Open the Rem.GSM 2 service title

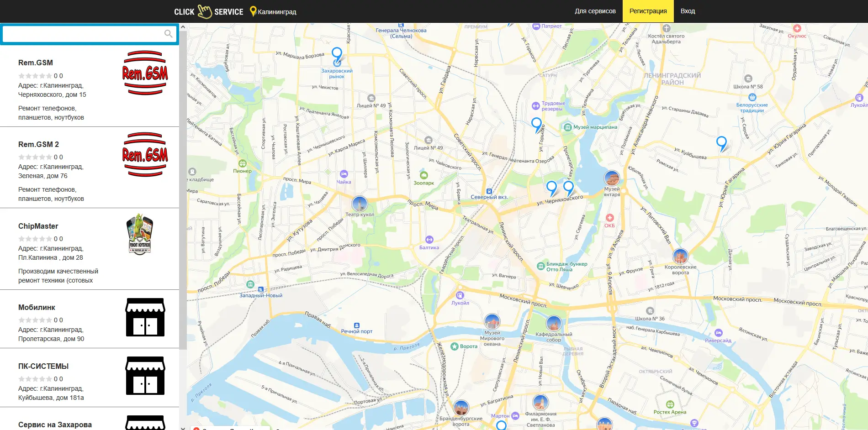[x=38, y=144]
